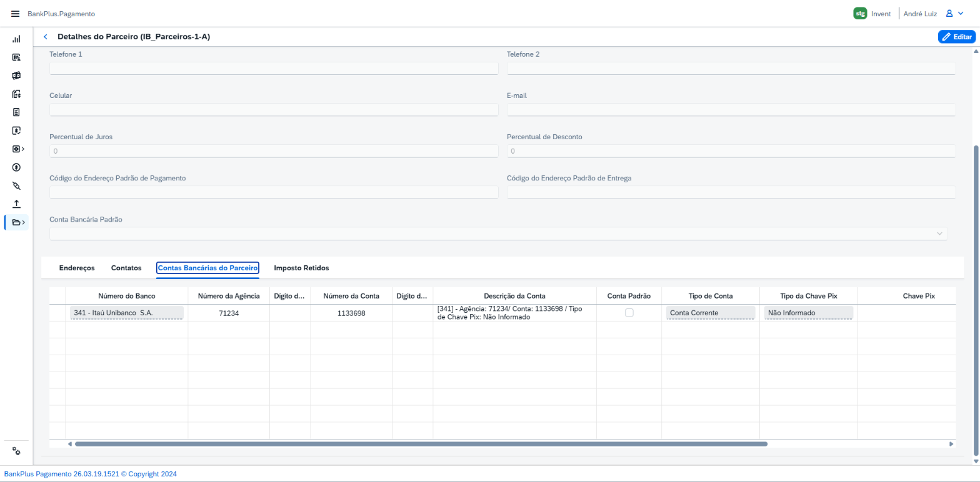Click the dollar coin sidebar icon
Viewport: 980px width, 482px height.
16,167
